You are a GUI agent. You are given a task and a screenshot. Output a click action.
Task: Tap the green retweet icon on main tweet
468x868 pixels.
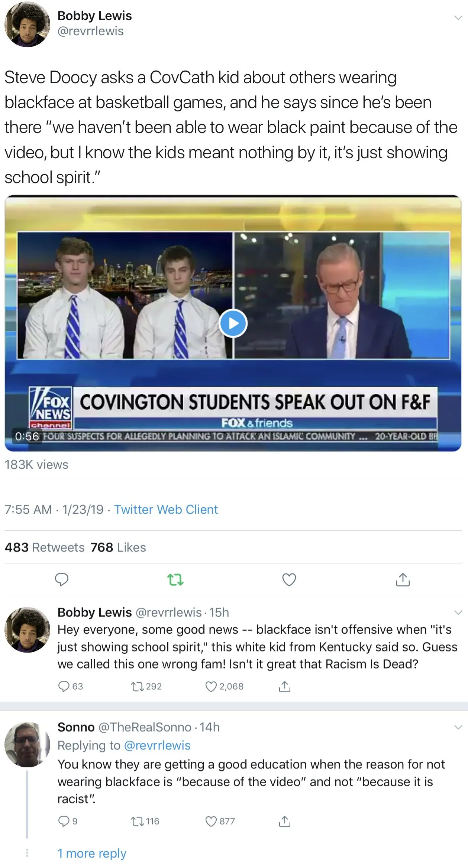tap(175, 580)
